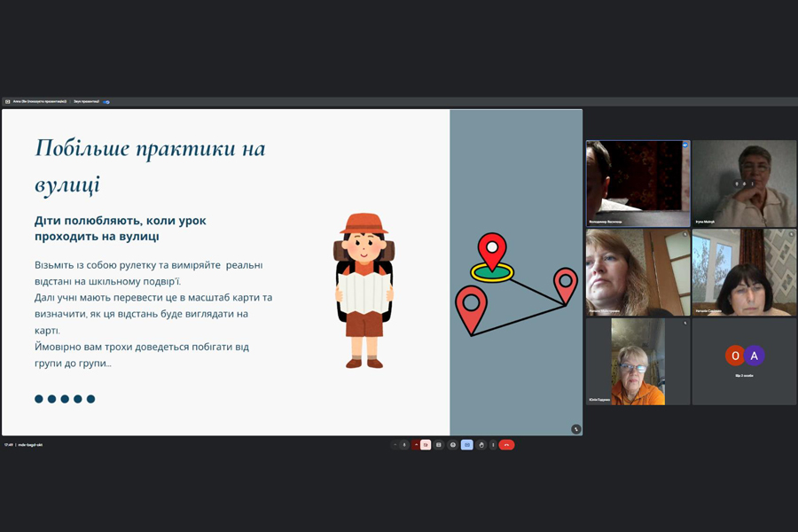Viewport: 798px width, 532px height.
Task: Click the meeting code in bottom-left corner
Action: [30, 445]
